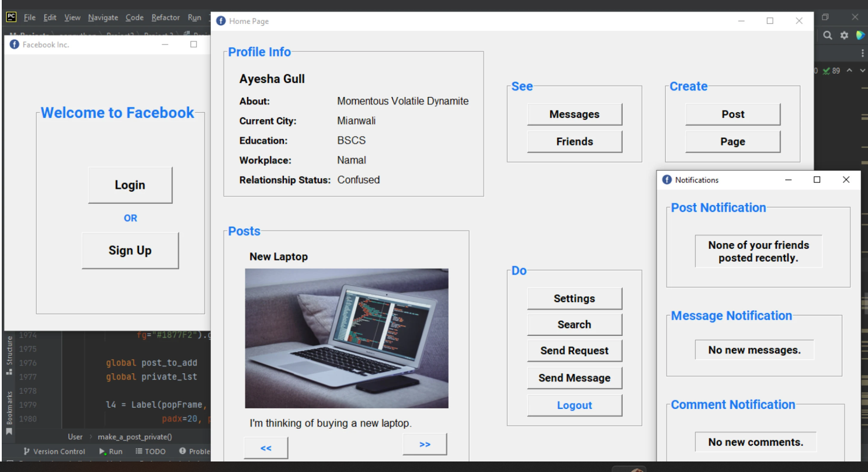Open the Code menu in PyCharm
The image size is (868, 472).
[134, 18]
